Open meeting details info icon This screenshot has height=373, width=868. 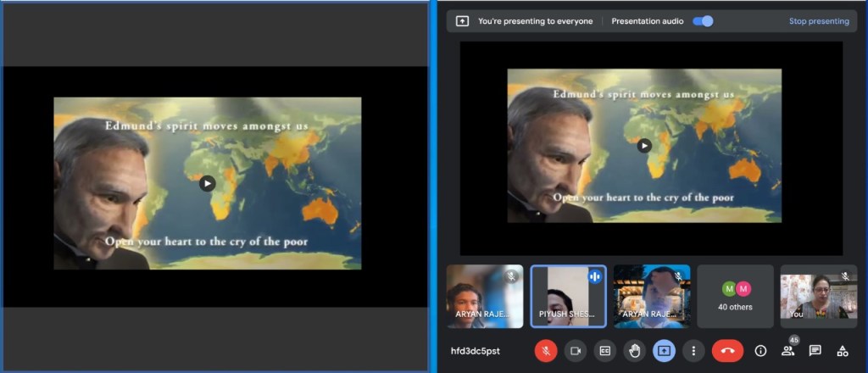click(x=760, y=350)
